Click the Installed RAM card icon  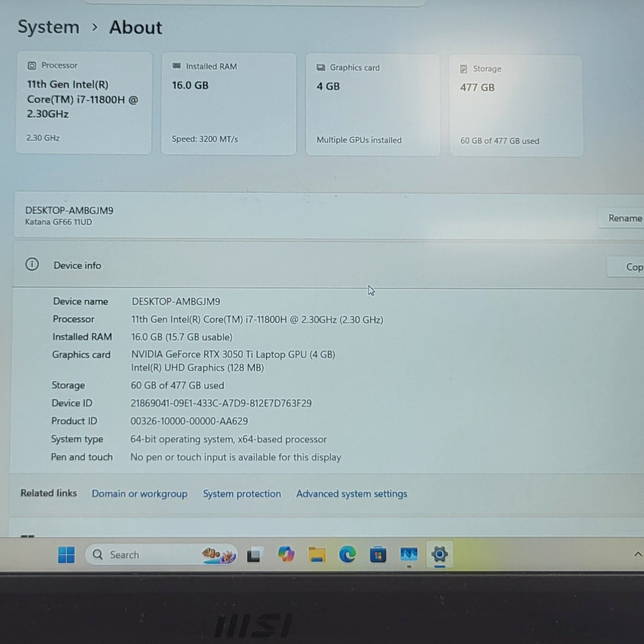(176, 66)
